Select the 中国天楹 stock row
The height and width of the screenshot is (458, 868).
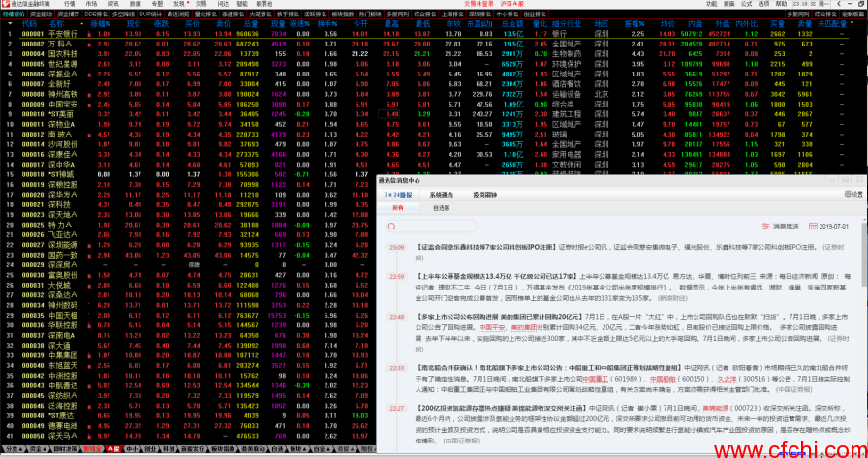[188, 315]
